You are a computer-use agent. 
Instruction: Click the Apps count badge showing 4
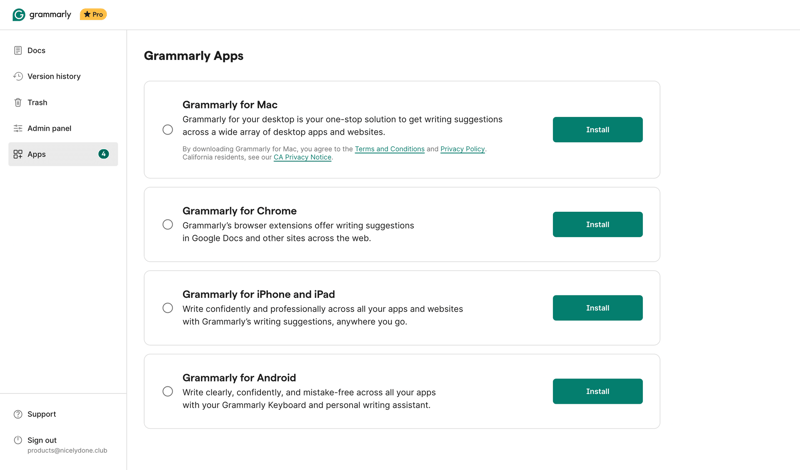[x=104, y=154]
